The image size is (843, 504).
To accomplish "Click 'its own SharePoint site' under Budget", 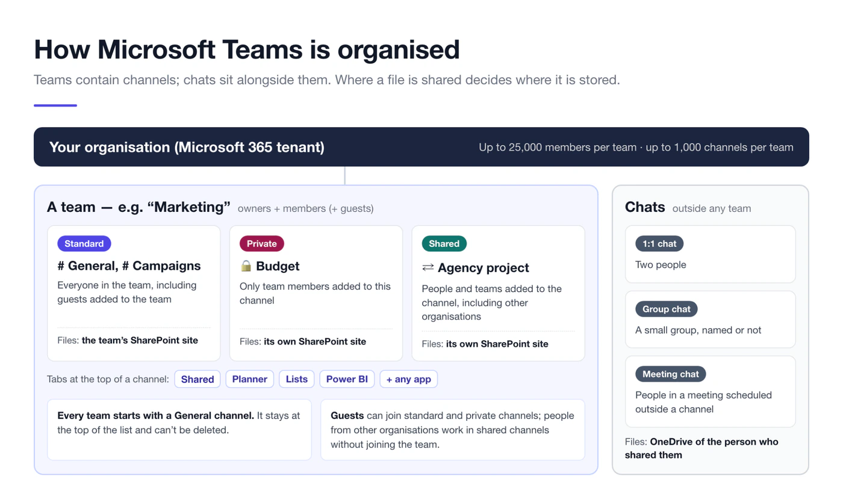I will 315,341.
